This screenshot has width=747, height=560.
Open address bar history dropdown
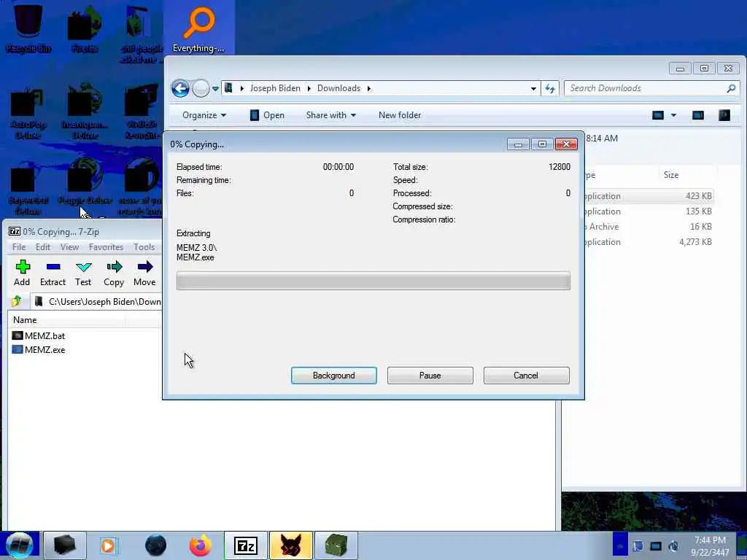pyautogui.click(x=533, y=88)
